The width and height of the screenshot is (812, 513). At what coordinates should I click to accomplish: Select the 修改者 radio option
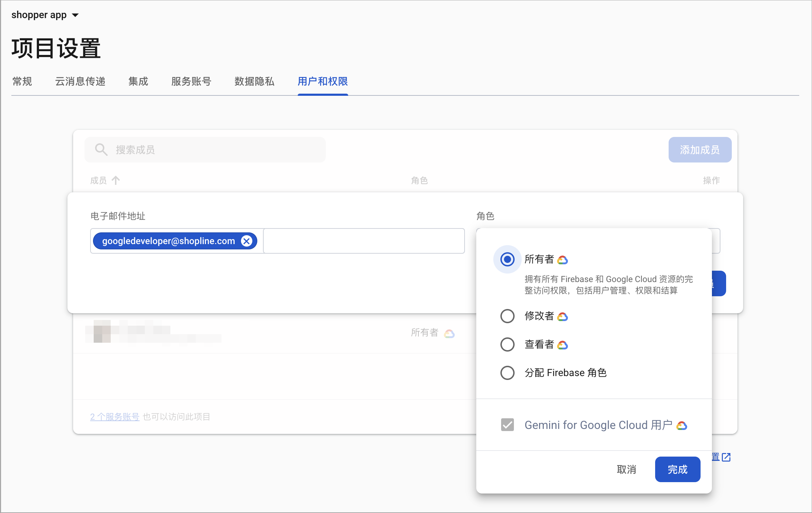(x=507, y=316)
